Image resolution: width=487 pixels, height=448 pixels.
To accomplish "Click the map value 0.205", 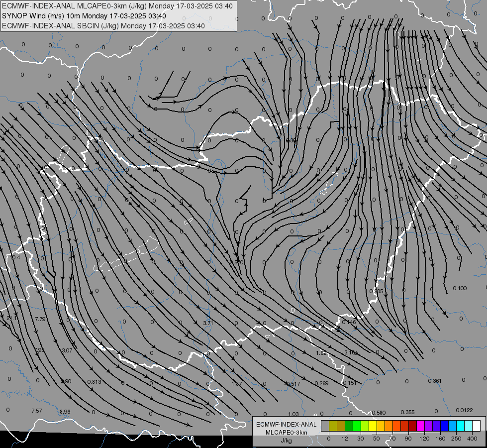I will [x=376, y=291].
